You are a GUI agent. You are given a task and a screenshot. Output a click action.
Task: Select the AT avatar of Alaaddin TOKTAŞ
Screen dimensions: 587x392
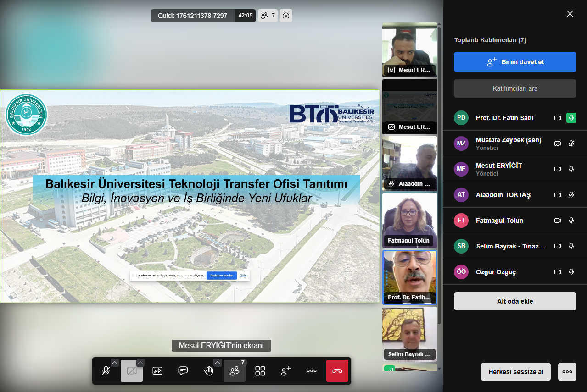(461, 195)
